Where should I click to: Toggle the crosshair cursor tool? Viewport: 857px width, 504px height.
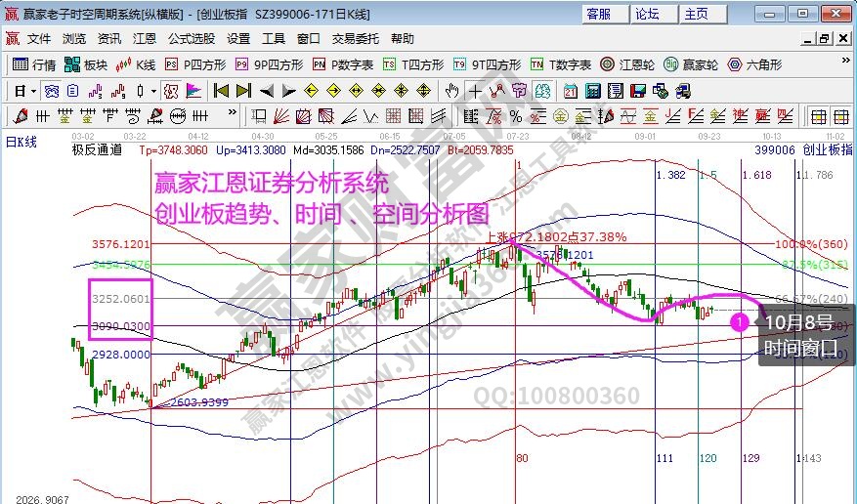coord(474,91)
